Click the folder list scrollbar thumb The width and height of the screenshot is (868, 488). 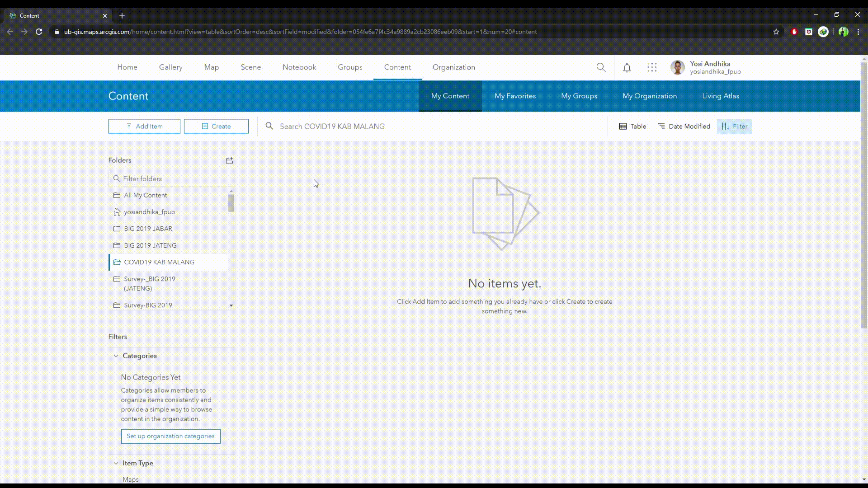231,203
